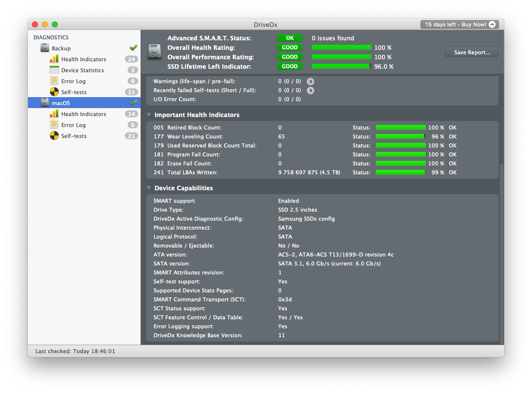The image size is (532, 394).
Task: Click arrow icon next to Warnings row
Action: [311, 81]
